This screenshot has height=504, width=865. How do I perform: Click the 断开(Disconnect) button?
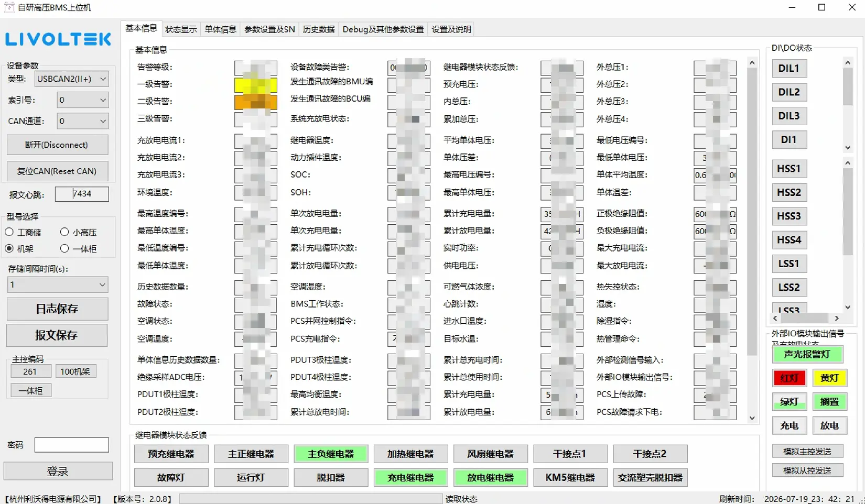point(57,145)
